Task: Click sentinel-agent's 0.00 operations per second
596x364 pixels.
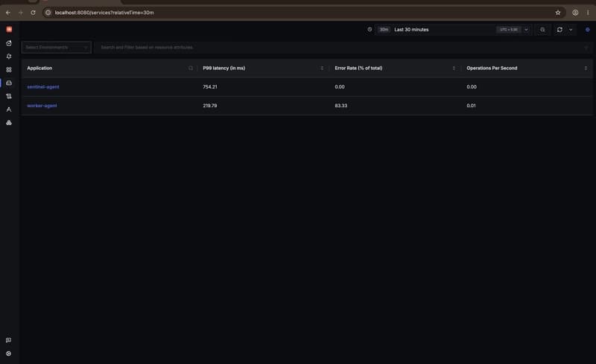Action: pos(472,87)
